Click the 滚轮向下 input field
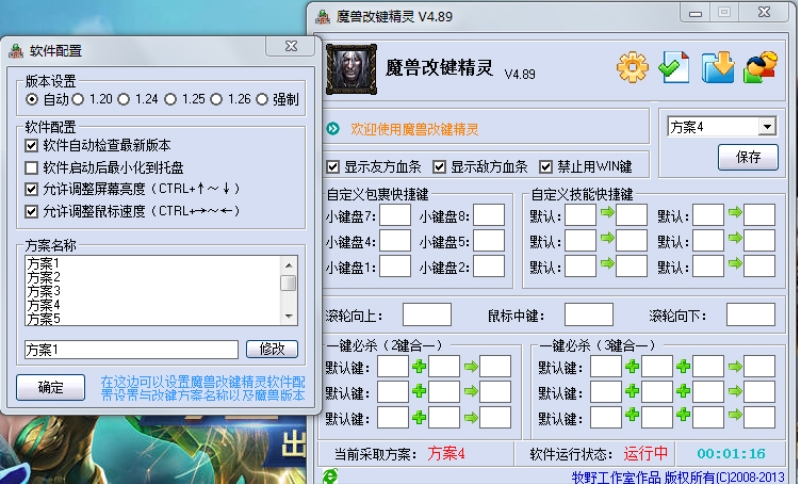798x484 pixels. tap(751, 315)
